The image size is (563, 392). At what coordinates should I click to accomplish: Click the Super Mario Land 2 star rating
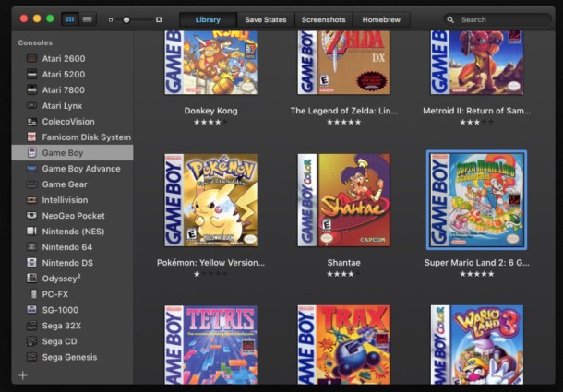pos(477,274)
